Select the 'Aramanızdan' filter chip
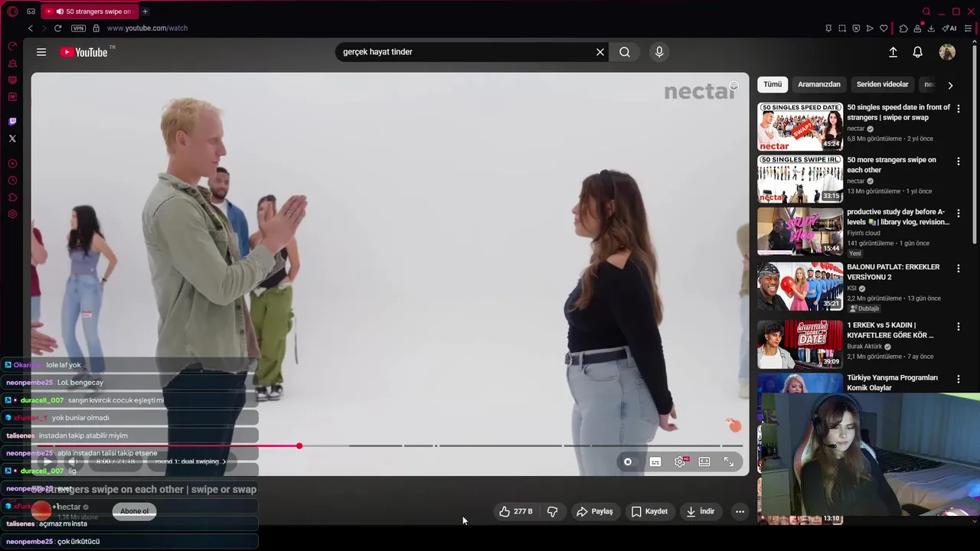The height and width of the screenshot is (551, 980). pyautogui.click(x=819, y=85)
